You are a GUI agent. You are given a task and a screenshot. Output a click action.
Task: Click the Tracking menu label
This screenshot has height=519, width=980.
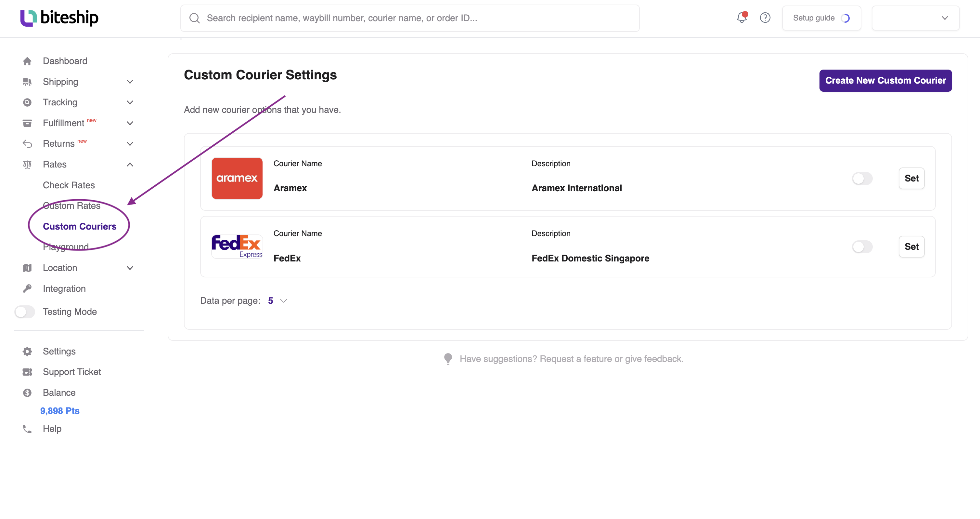[60, 102]
